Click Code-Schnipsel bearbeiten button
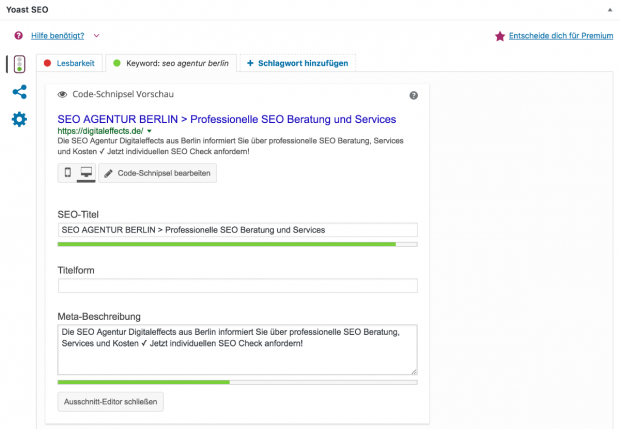Screen dimensions: 620x429 pyautogui.click(x=158, y=173)
